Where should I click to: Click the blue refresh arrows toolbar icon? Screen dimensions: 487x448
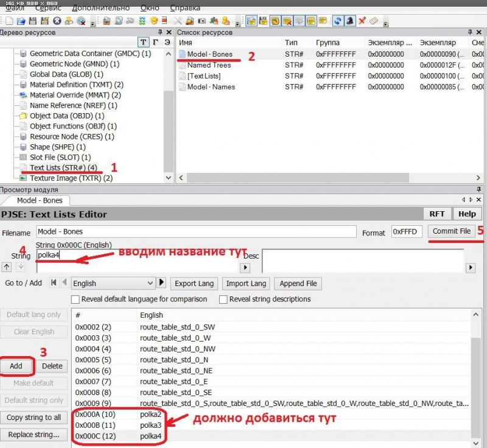coord(338,21)
